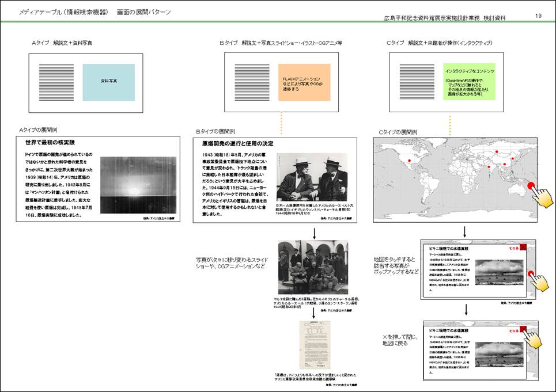Click the striped text placeholder in the C-type layout
Viewport: 556px width, 392px height.
417,81
